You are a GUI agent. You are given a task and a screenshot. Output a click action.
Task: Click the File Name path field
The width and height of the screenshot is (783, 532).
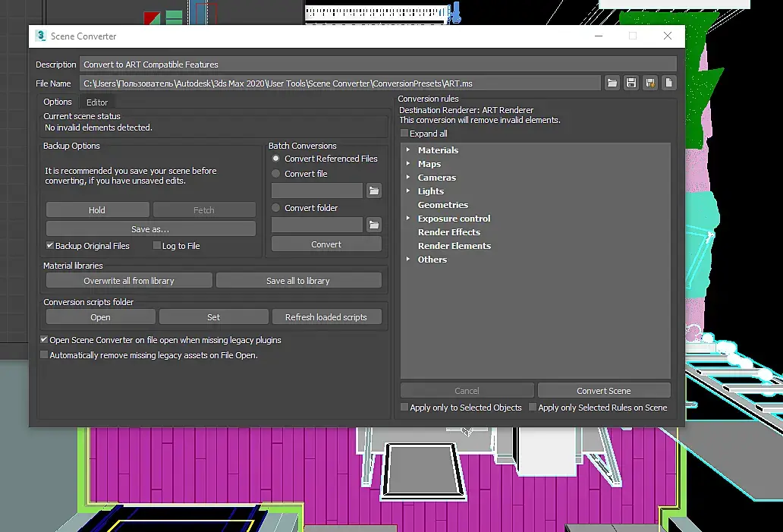(341, 83)
